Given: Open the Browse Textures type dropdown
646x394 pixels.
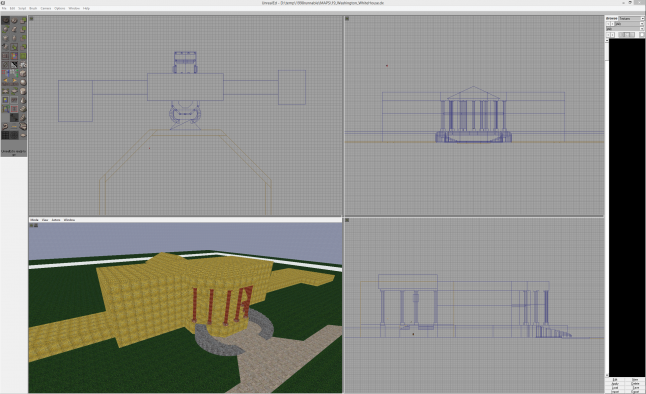Looking at the screenshot, I should click(631, 19).
